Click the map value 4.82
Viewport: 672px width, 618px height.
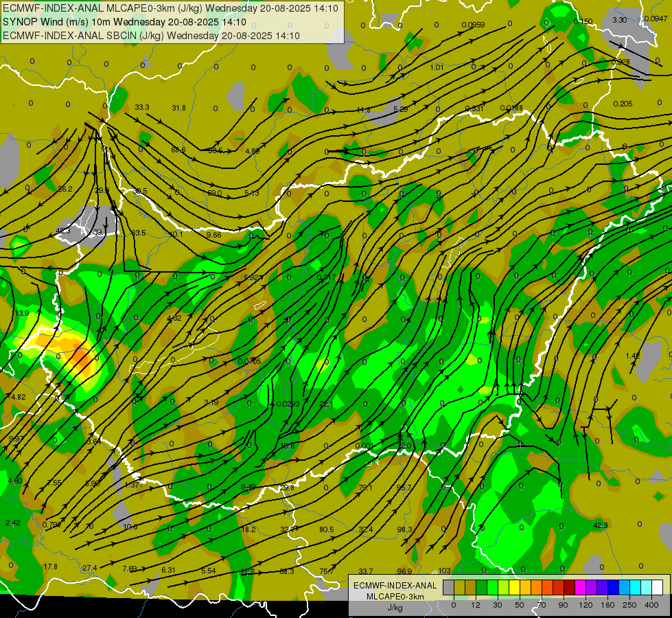[x=19, y=397]
